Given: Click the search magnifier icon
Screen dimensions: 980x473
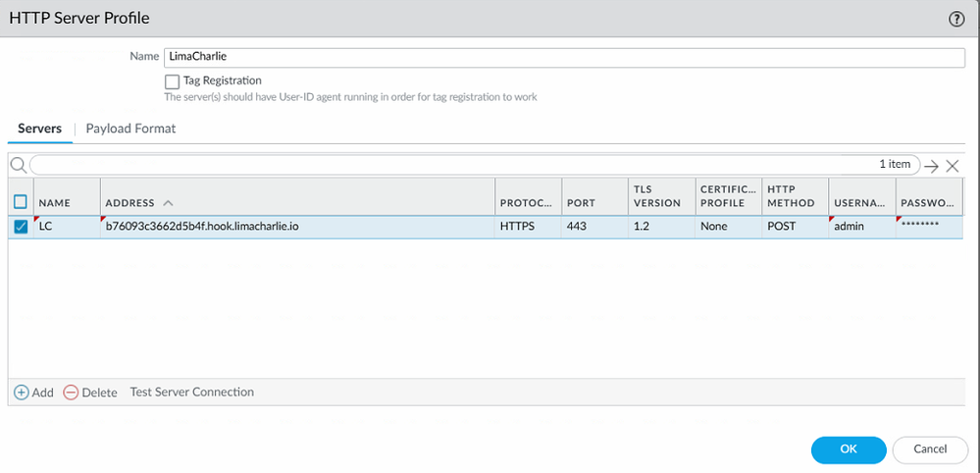Looking at the screenshot, I should click(x=18, y=165).
